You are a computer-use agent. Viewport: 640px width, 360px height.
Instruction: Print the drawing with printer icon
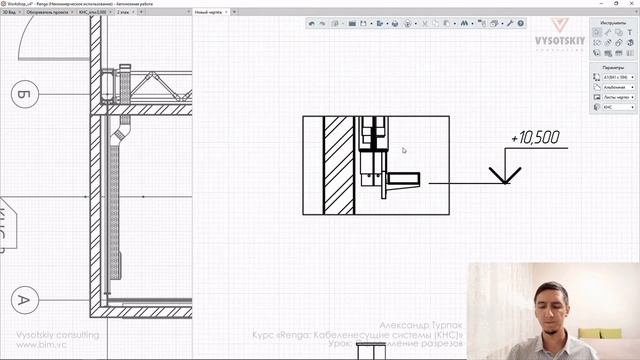point(395,24)
